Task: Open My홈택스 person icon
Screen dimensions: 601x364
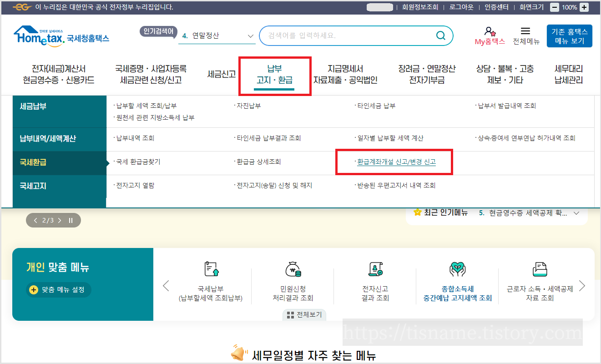Action: 490,31
